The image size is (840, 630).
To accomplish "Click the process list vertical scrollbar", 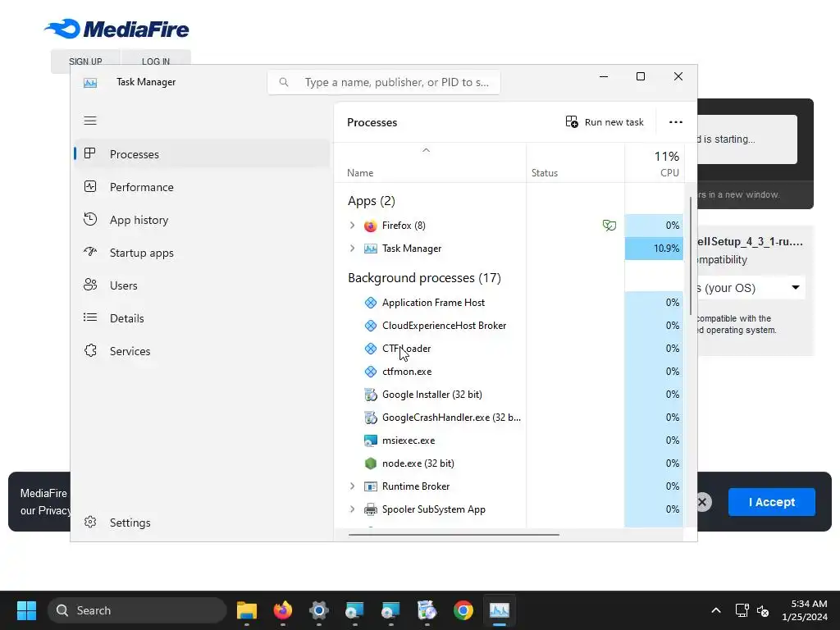I will click(x=691, y=256).
